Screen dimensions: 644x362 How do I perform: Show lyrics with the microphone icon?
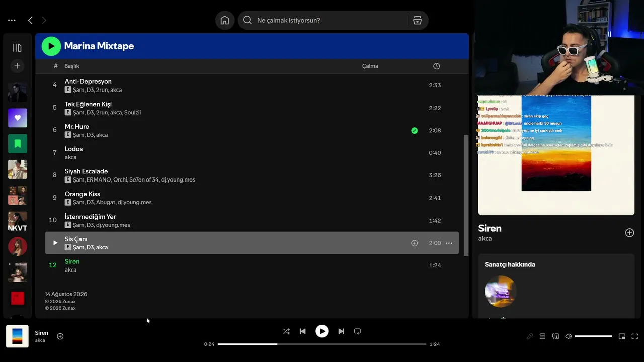(x=529, y=336)
